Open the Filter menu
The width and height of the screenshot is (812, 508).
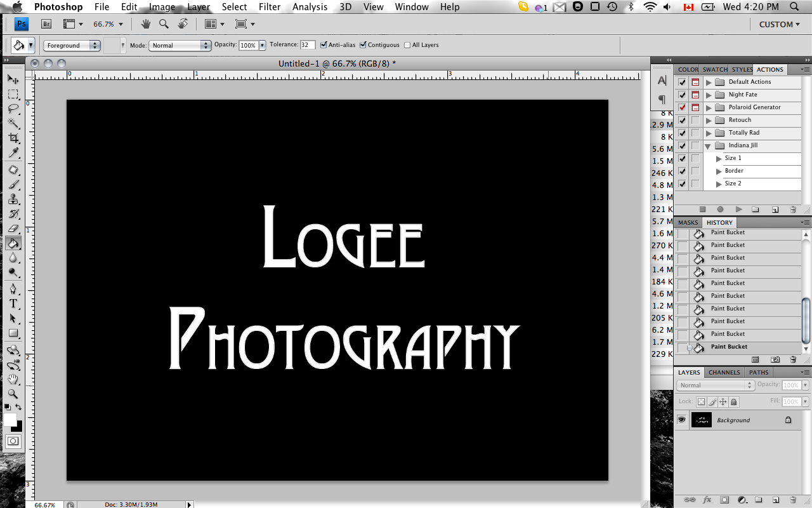pos(270,7)
